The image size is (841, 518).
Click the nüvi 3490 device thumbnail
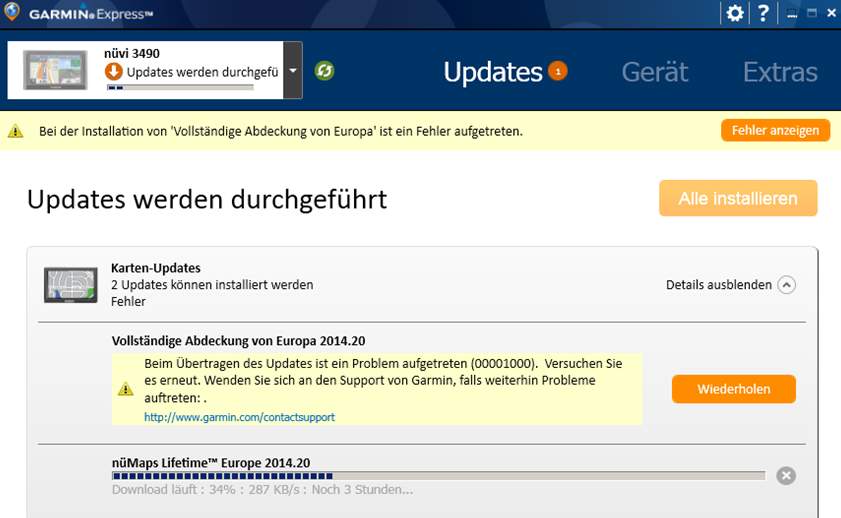point(55,70)
